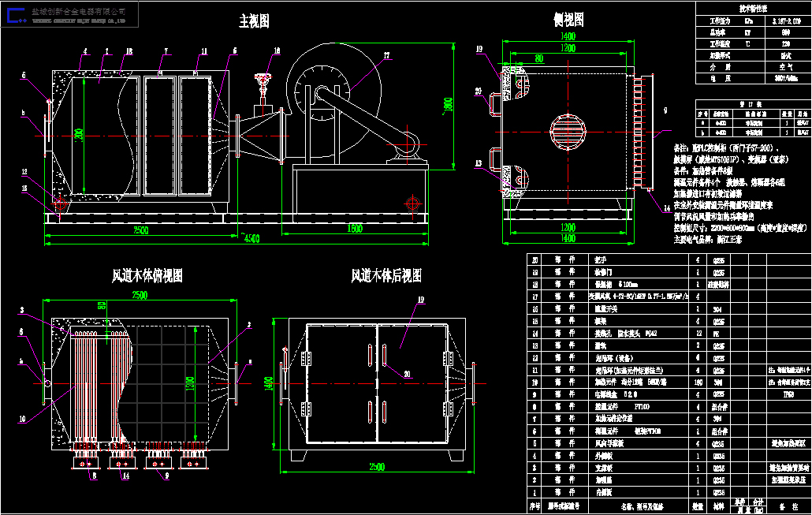This screenshot has width=812, height=515.
Task: Select balloon 15 in the main view
Action: (24, 188)
